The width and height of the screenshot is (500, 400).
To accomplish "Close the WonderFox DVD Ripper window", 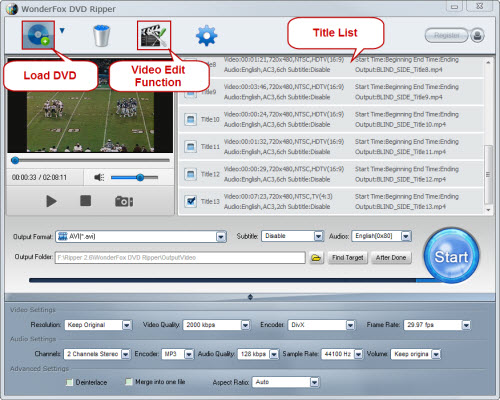I will coord(479,6).
